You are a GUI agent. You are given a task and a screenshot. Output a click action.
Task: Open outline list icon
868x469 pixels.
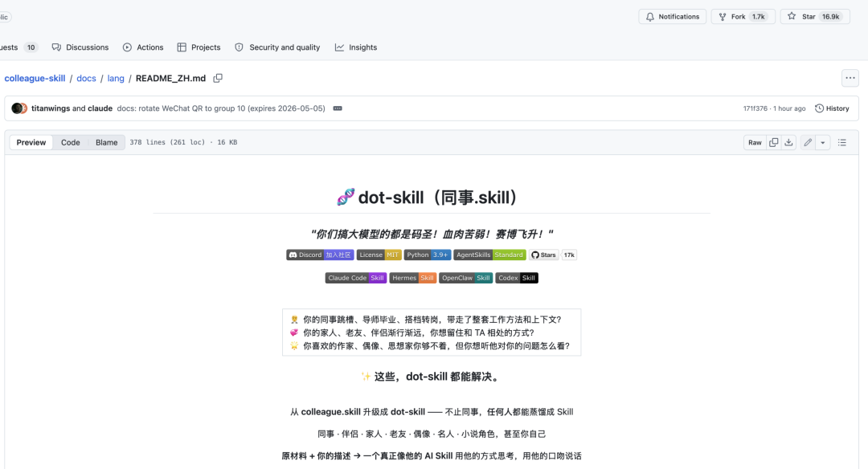tap(842, 143)
